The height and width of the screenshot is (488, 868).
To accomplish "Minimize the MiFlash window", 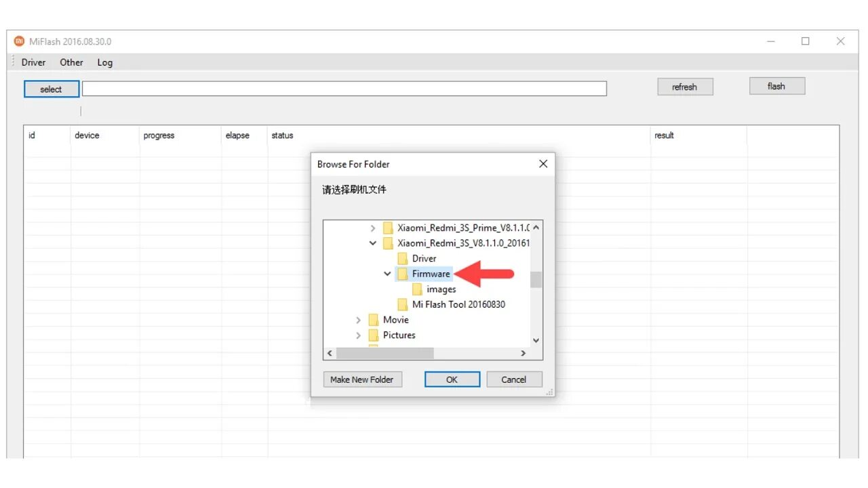I will pos(770,41).
